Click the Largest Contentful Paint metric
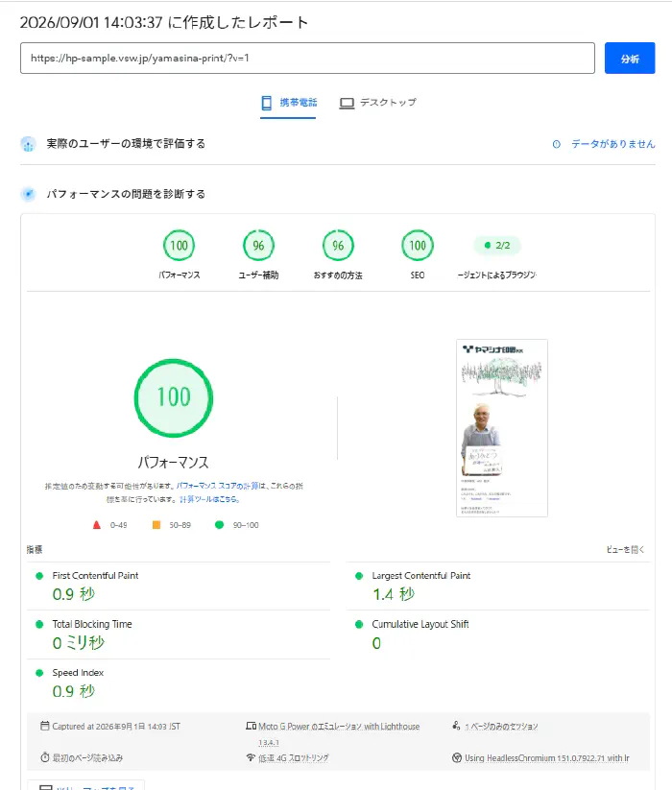 (498, 586)
